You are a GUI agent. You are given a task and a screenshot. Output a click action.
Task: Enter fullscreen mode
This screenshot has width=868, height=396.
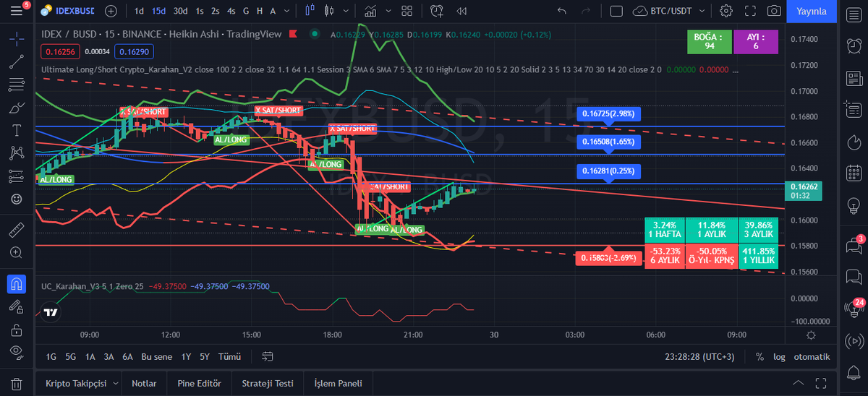(x=750, y=11)
